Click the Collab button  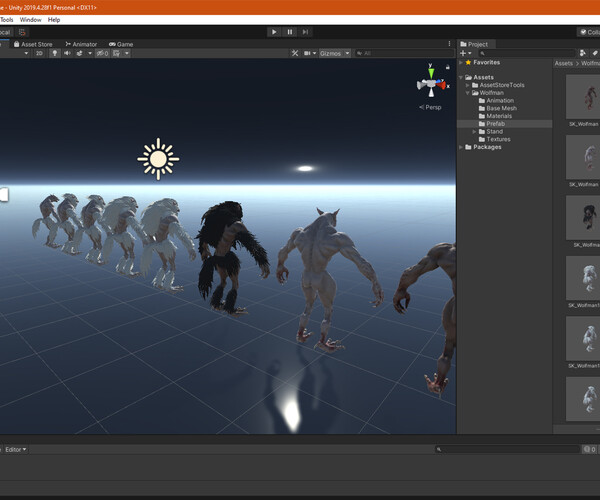click(x=589, y=32)
